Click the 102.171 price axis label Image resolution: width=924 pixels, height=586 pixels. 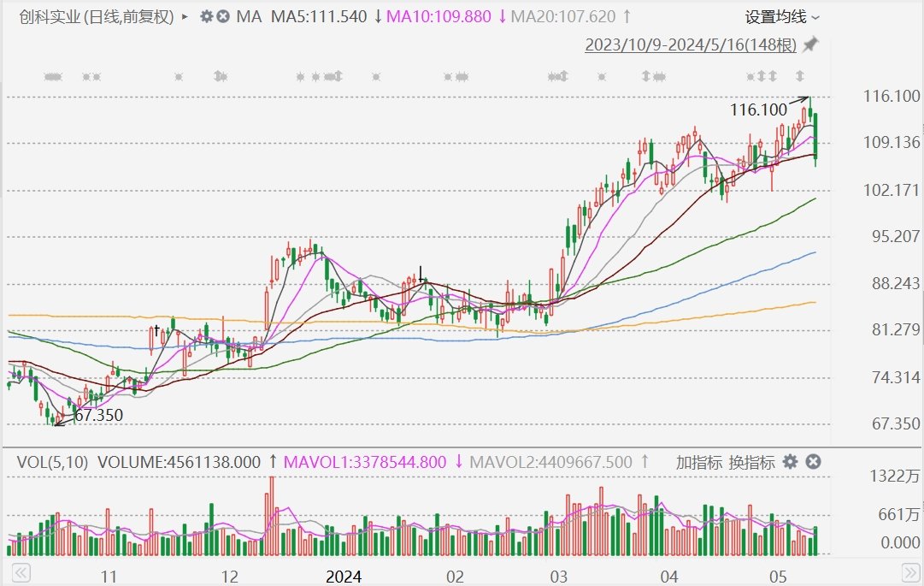[892, 190]
